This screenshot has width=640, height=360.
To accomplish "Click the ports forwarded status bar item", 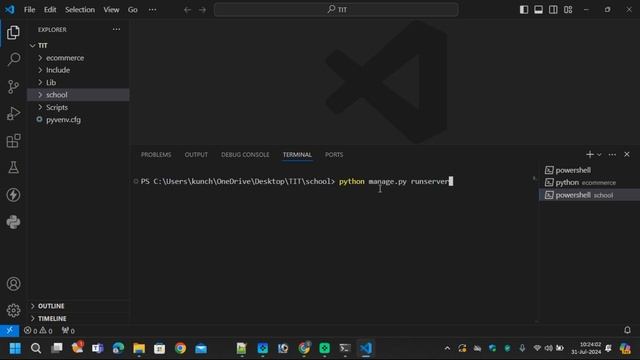I will (x=68, y=331).
